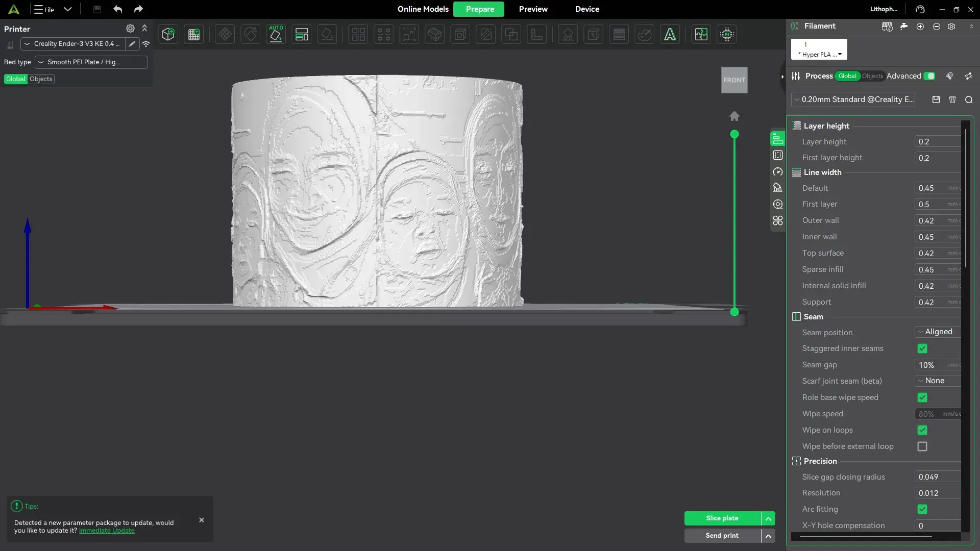Viewport: 980px width, 551px height.
Task: Open the Bed type dropdown
Action: coord(91,62)
